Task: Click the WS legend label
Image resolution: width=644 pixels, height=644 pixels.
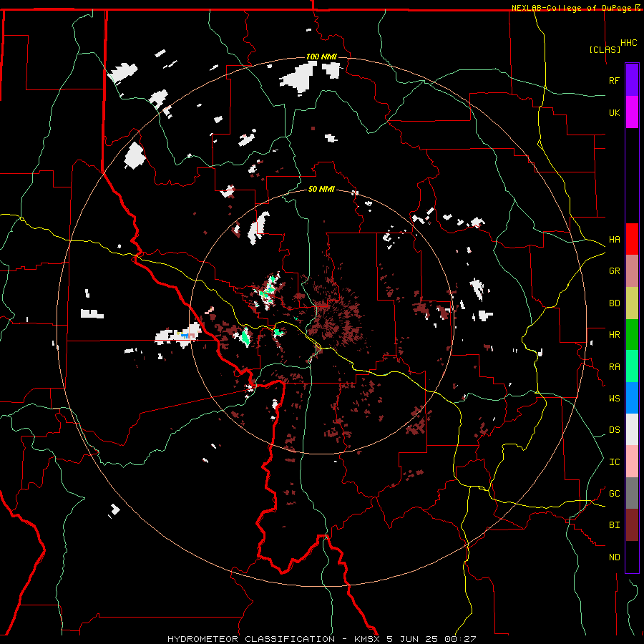Action: pos(614,399)
